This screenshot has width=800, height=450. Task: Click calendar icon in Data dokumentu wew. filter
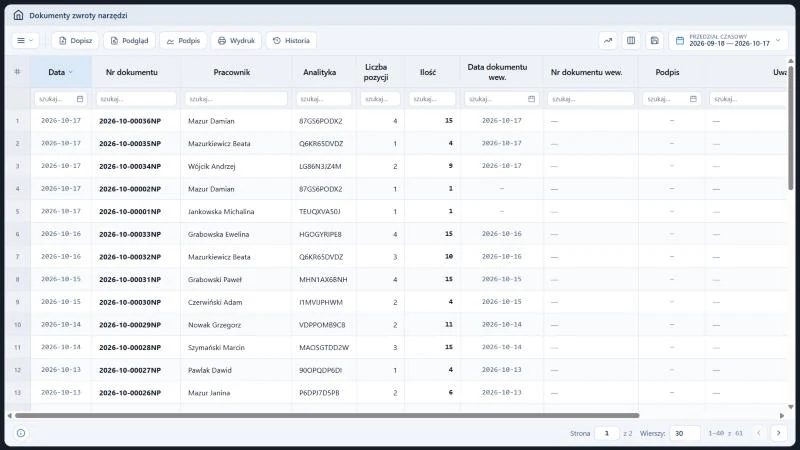(532, 99)
